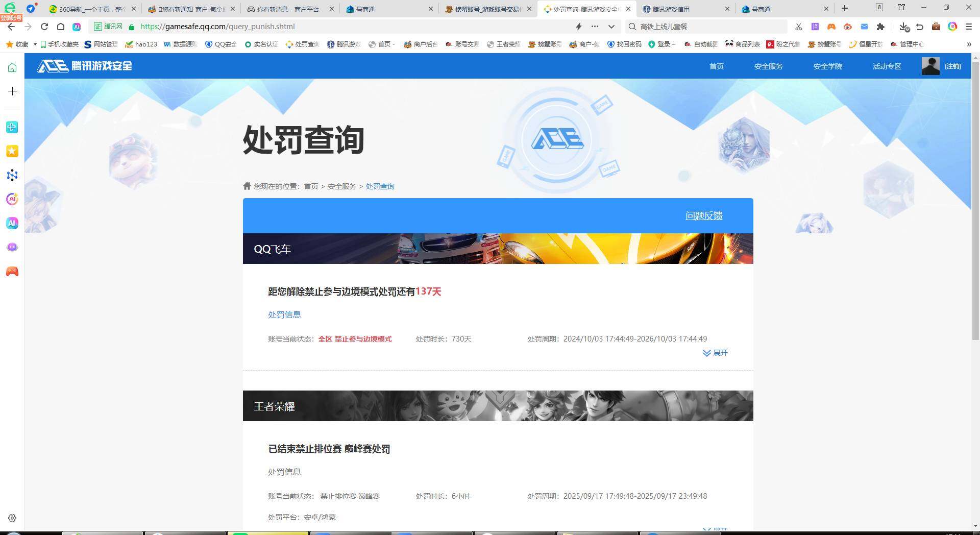This screenshot has width=980, height=535.
Task: Open sidebar settings gear at bottom left
Action: click(x=12, y=518)
